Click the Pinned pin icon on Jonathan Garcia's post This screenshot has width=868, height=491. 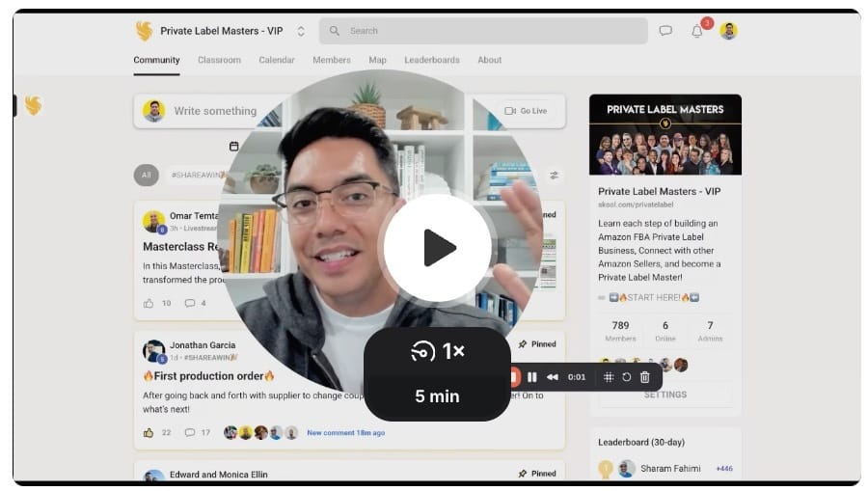pyautogui.click(x=523, y=343)
